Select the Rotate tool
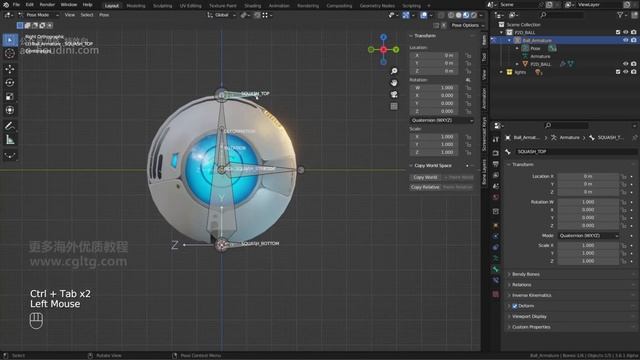640x360 pixels. (10, 82)
